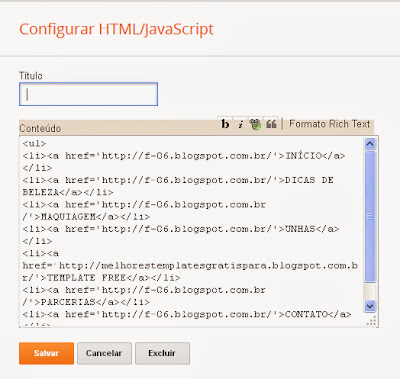The image size is (400, 379).
Task: Insert a blockquote with the quote icon
Action: (271, 124)
